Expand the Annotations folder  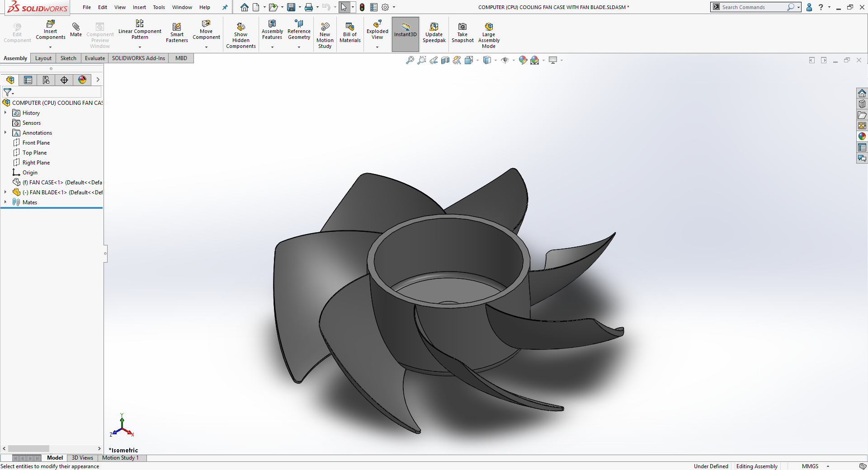5,132
